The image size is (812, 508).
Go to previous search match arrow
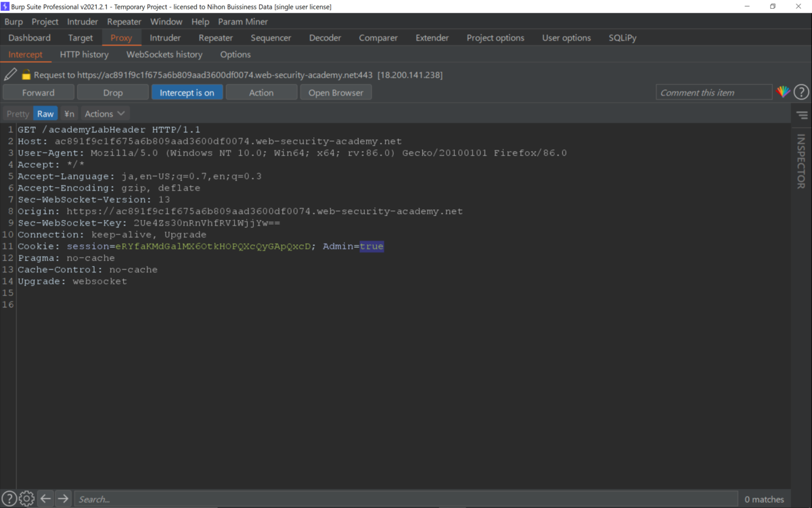point(45,499)
